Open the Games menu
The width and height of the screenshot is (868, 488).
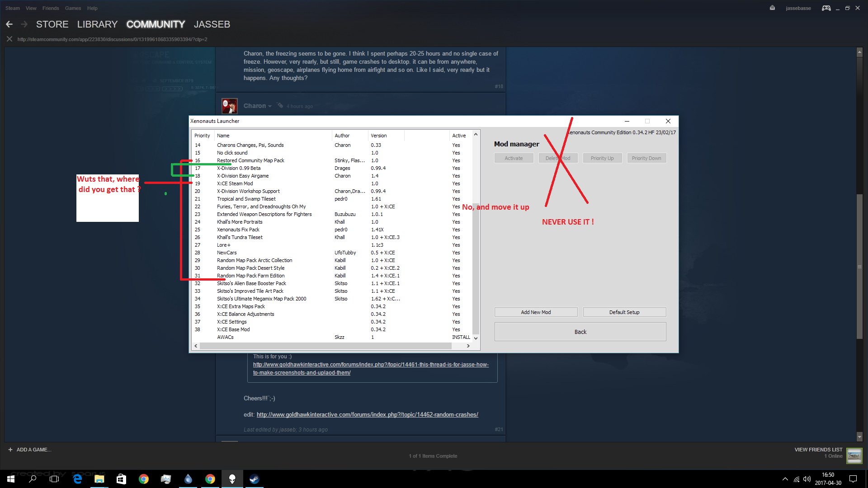point(73,8)
